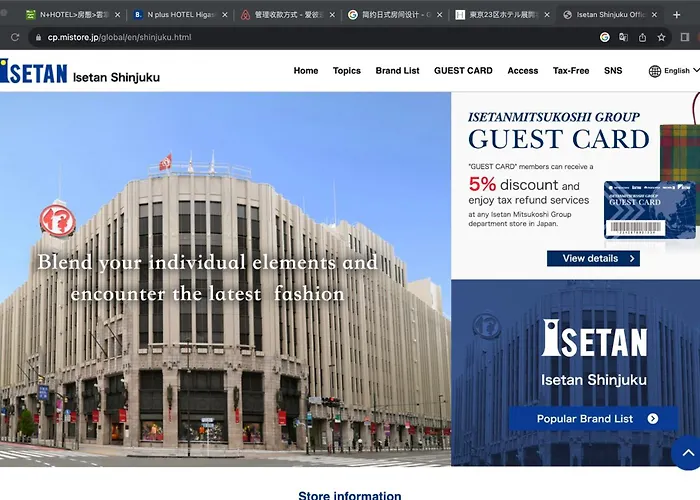Screen dimensions: 700x500
Task: Open the SNS menu item
Action: coord(613,71)
